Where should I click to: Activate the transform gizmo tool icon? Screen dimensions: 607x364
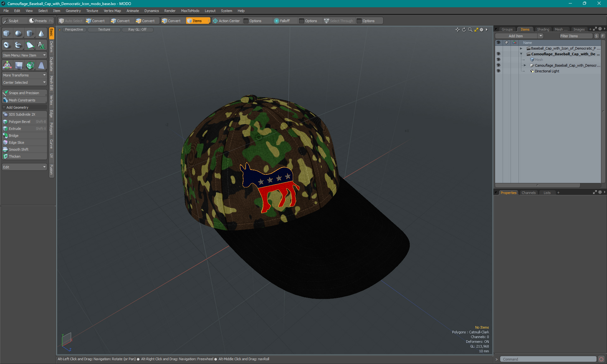click(7, 65)
